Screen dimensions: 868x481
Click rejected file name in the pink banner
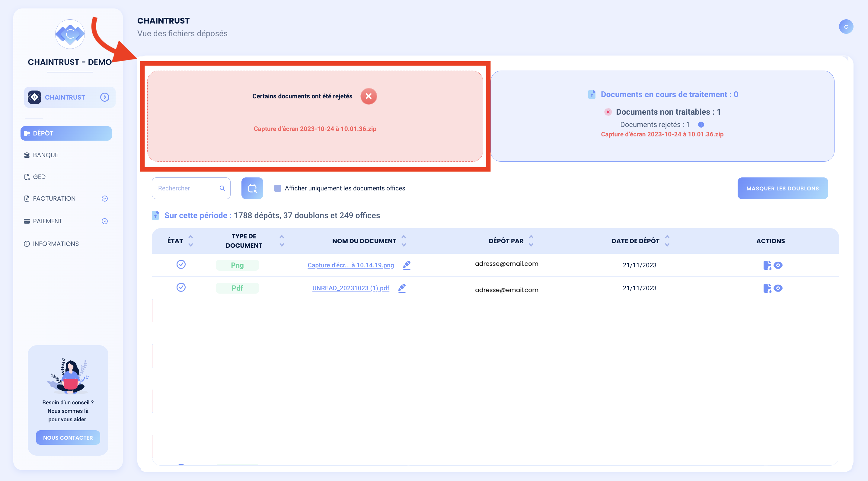click(x=315, y=129)
